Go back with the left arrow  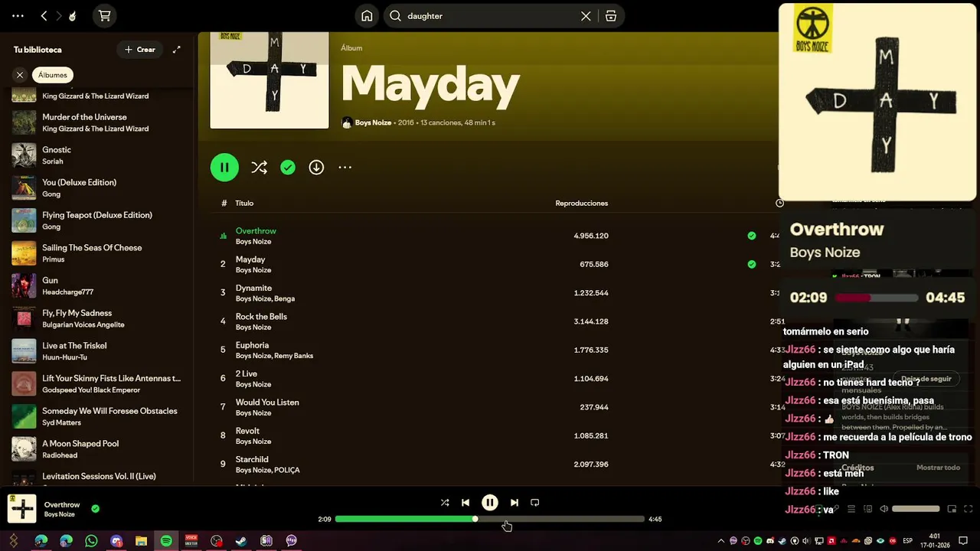(x=44, y=16)
